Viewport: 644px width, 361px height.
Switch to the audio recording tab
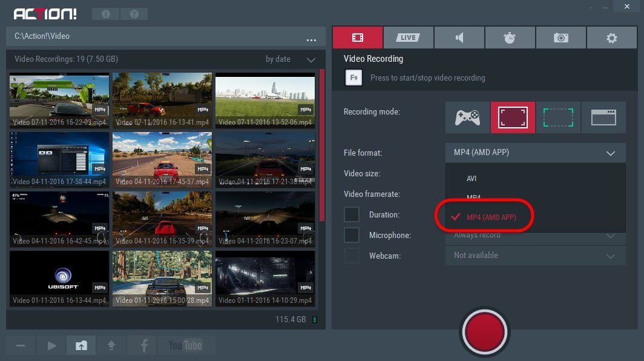(x=459, y=37)
